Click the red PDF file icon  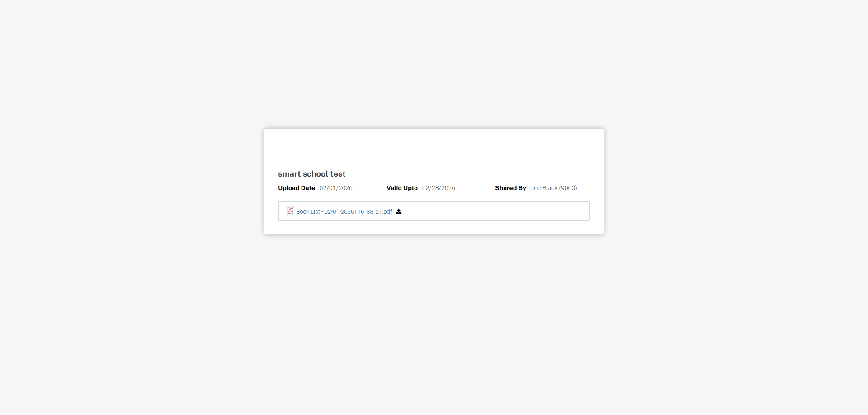pos(290,211)
